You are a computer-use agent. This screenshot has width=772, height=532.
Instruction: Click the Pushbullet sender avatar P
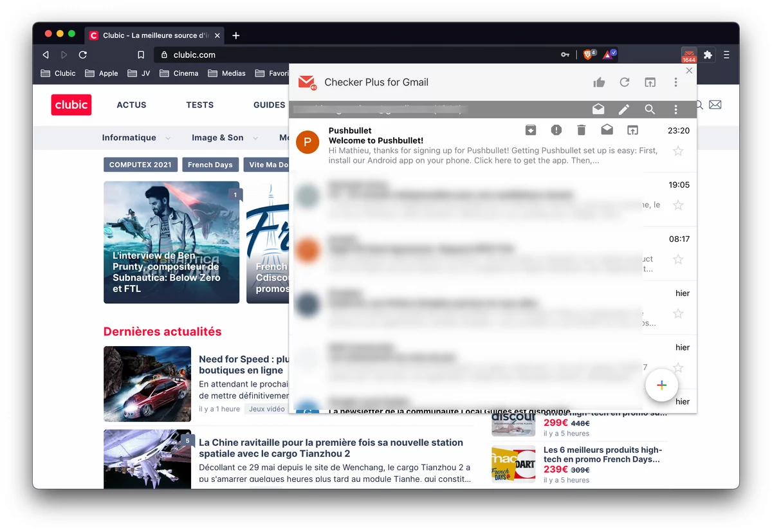(308, 142)
